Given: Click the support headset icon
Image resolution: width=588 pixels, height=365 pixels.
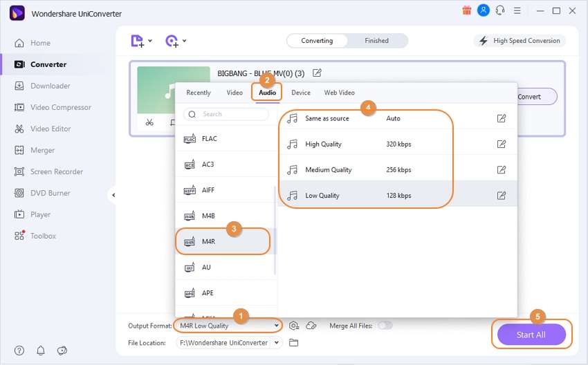Looking at the screenshot, I should (500, 10).
